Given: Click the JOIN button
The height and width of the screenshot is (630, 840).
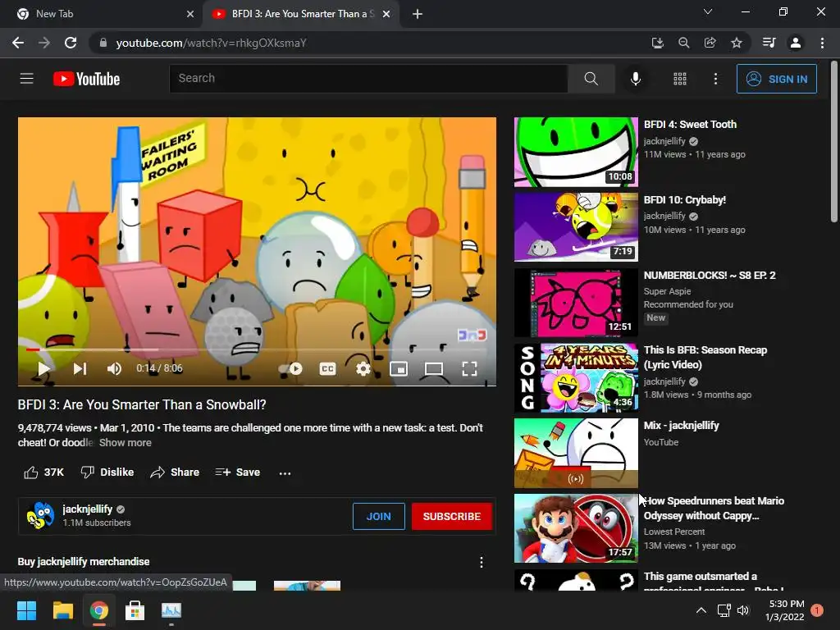Looking at the screenshot, I should [379, 517].
